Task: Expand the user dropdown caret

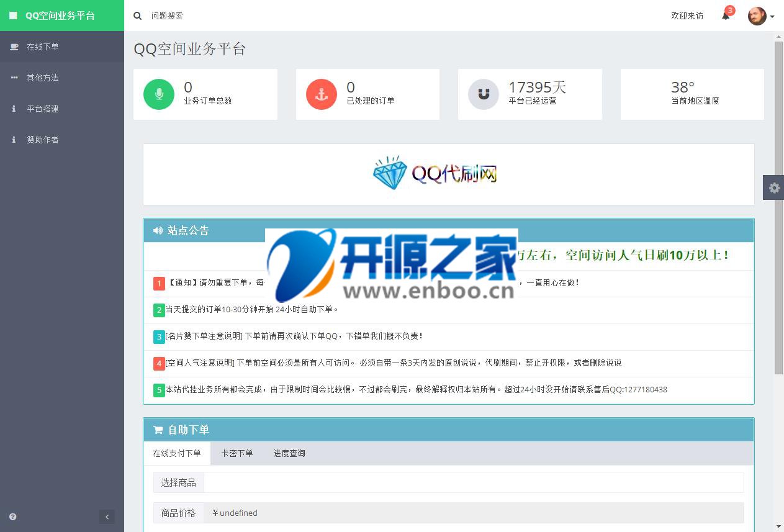Action: pos(772,17)
